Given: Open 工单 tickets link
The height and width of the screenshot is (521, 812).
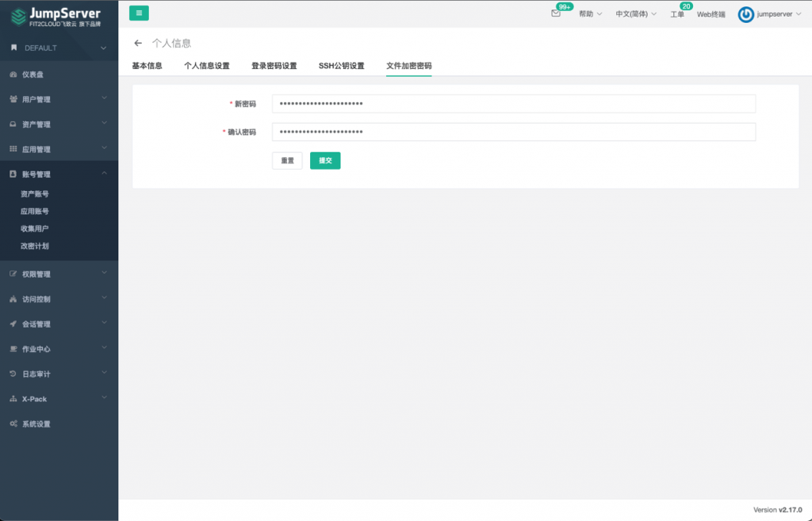Looking at the screenshot, I should point(677,14).
